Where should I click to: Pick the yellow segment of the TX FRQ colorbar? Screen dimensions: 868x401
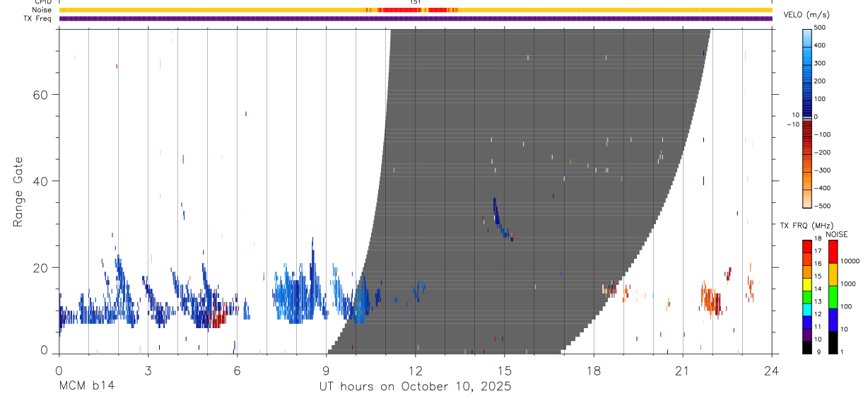tap(807, 284)
